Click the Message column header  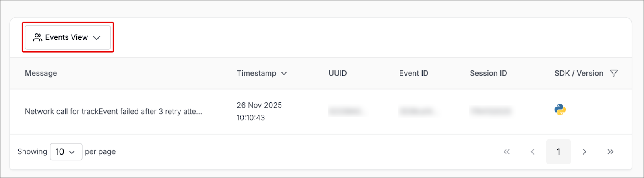41,73
